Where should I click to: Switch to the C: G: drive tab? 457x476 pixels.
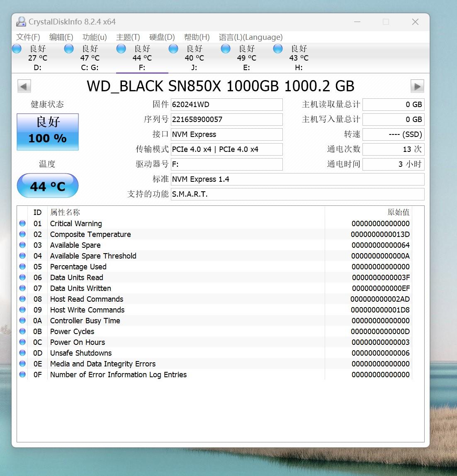click(90, 58)
